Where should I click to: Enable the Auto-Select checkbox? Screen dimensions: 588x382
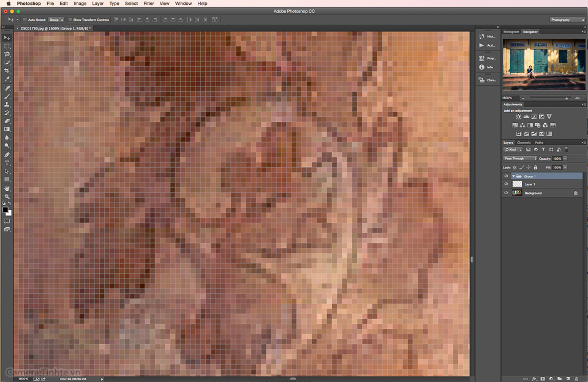click(24, 20)
